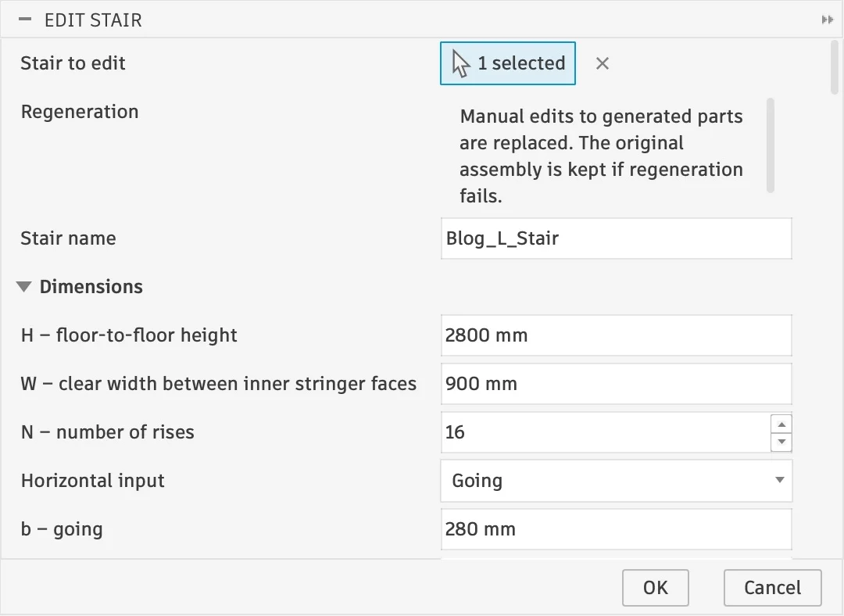This screenshot has width=844, height=616.
Task: Click the 'Stair to edit' label
Action: (x=73, y=63)
